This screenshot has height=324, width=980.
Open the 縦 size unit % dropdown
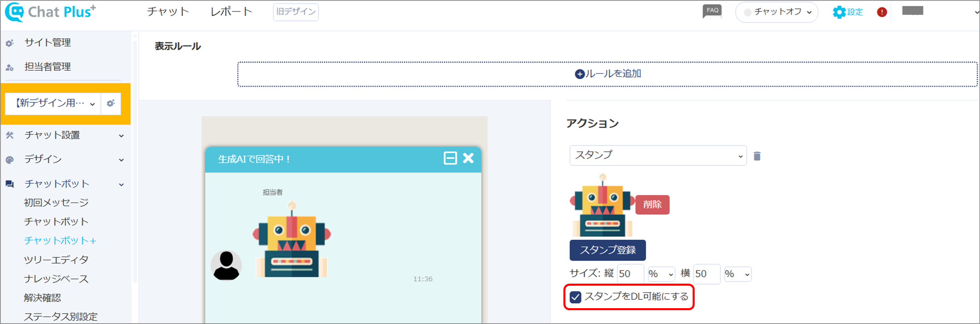coord(661,274)
